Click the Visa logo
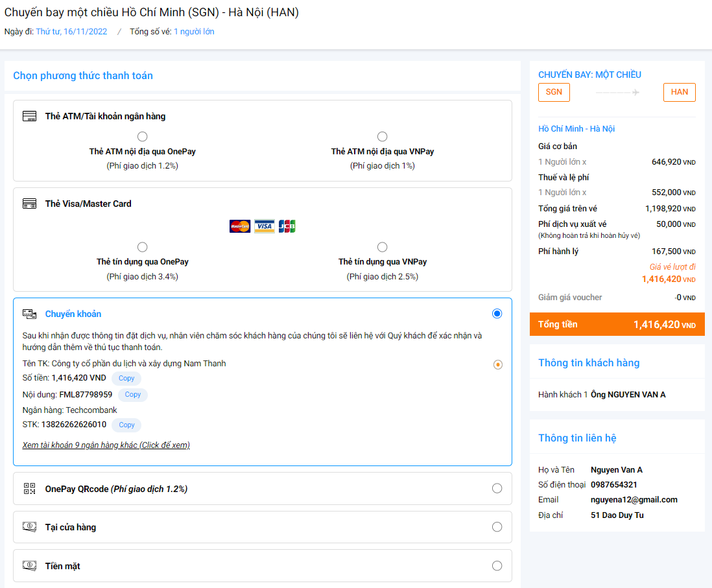712x588 pixels. [264, 226]
